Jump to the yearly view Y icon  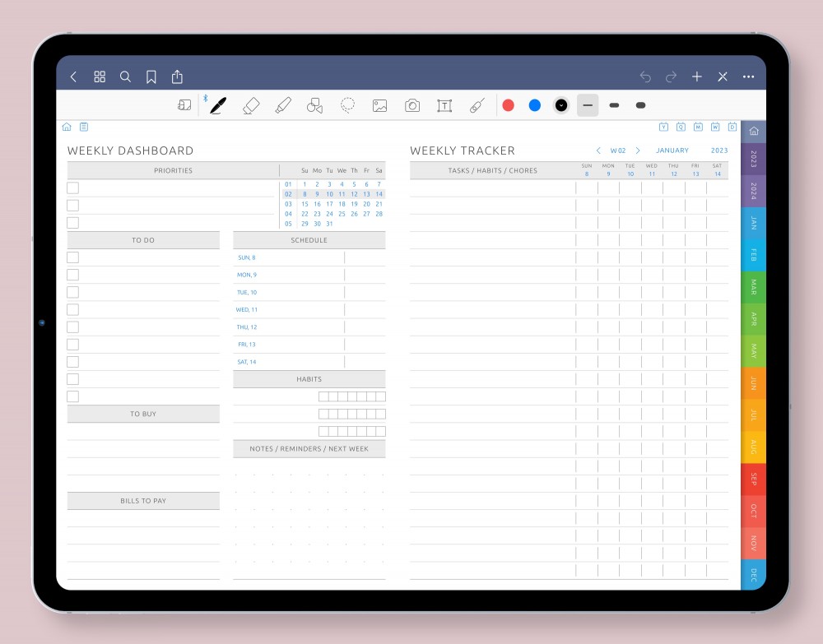663,127
